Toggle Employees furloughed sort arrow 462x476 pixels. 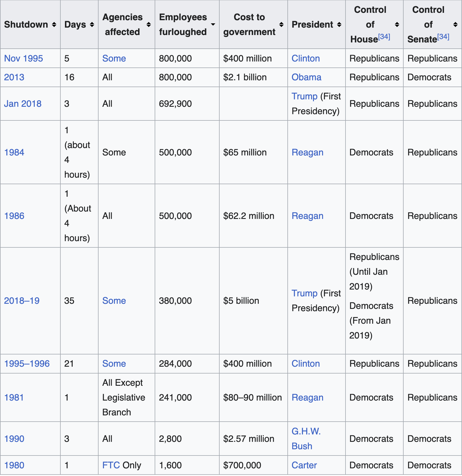pyautogui.click(x=213, y=24)
